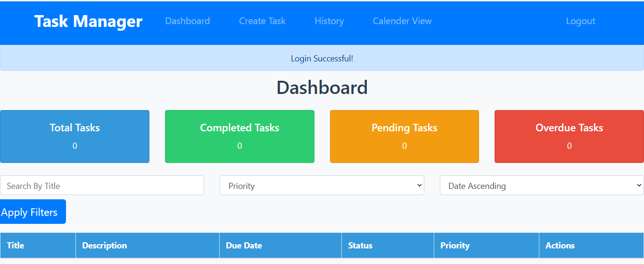This screenshot has height=264, width=644.
Task: Select the Total Tasks card
Action: click(x=74, y=136)
